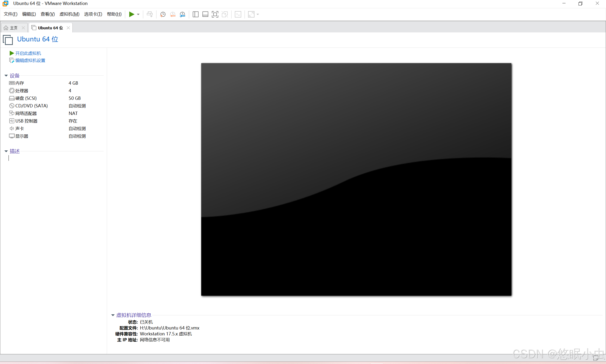Open the 帮助(H) menu
606x364 pixels.
pos(114,14)
